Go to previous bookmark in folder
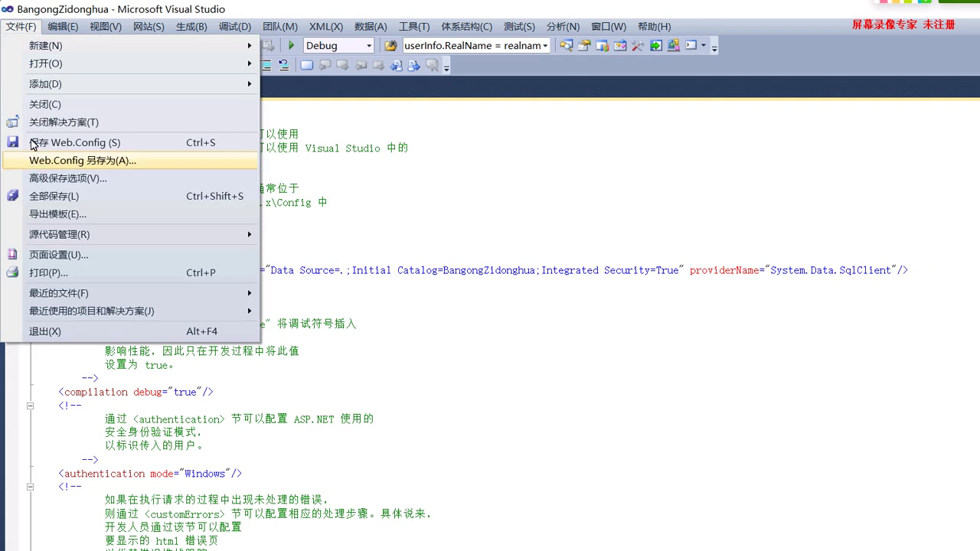This screenshot has height=551, width=980. 361,65
